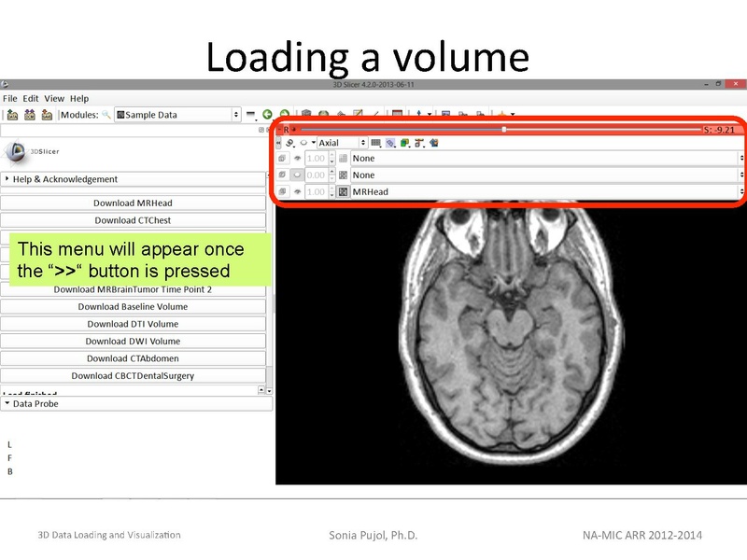This screenshot has height=560, width=747.
Task: Click the S: -9.21 offset value
Action: pyautogui.click(x=719, y=130)
